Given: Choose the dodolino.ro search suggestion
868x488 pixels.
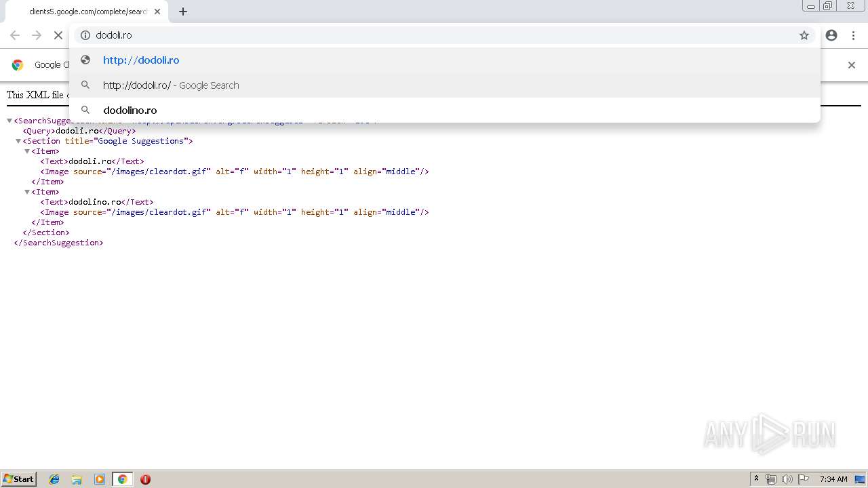Looking at the screenshot, I should tap(445, 110).
